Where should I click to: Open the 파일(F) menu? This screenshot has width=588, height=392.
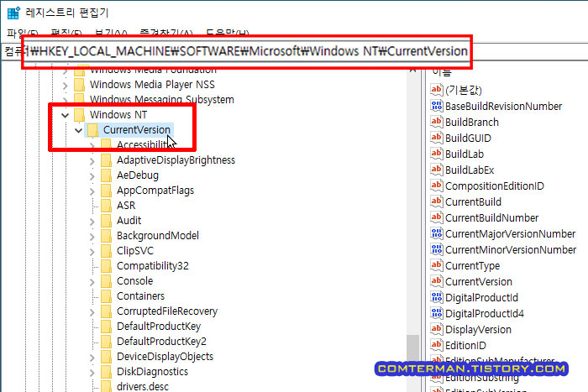point(22,34)
